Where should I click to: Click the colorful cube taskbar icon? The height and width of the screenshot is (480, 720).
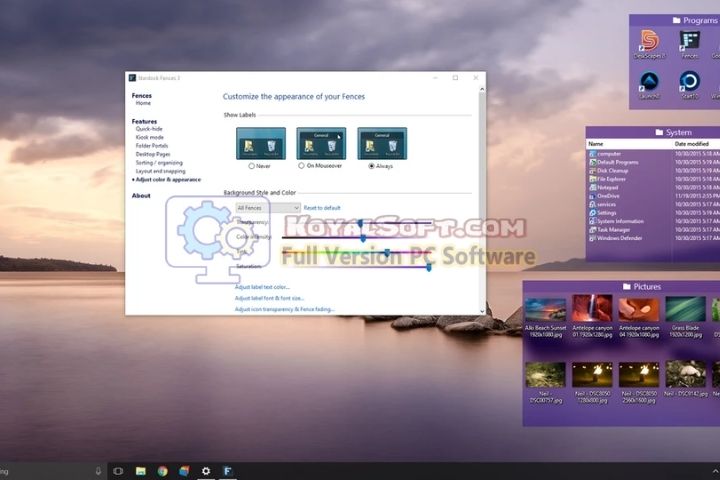(x=184, y=471)
